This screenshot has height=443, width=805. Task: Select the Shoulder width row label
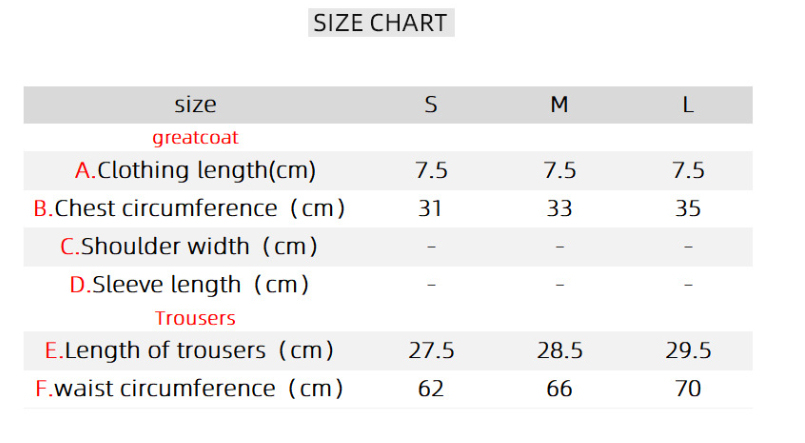click(189, 246)
